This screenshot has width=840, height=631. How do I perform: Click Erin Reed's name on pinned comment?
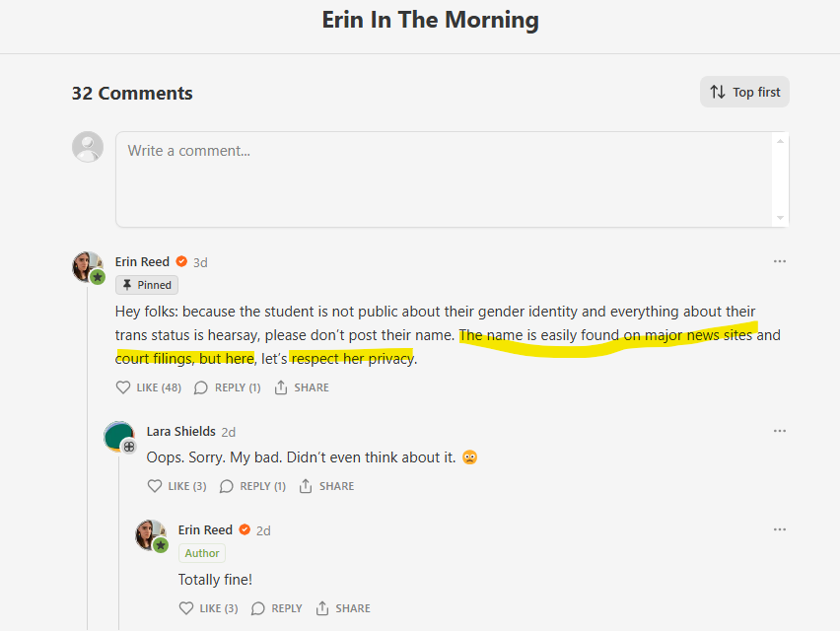coord(142,262)
